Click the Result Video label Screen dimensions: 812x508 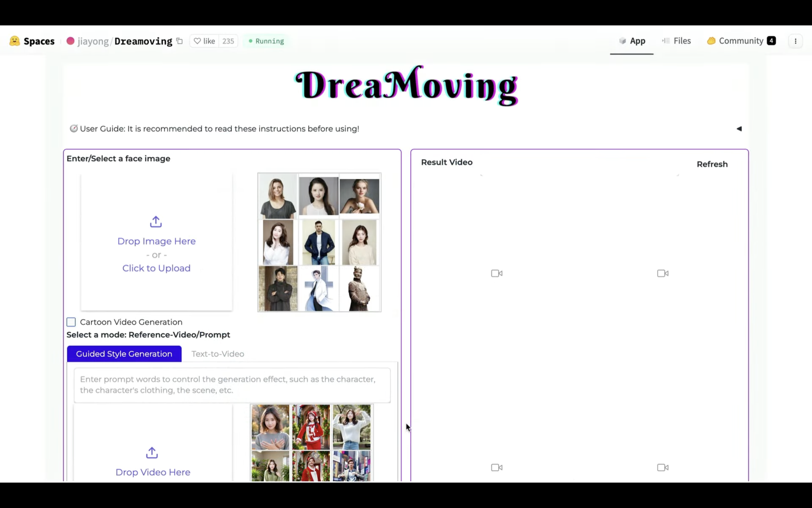pyautogui.click(x=447, y=162)
